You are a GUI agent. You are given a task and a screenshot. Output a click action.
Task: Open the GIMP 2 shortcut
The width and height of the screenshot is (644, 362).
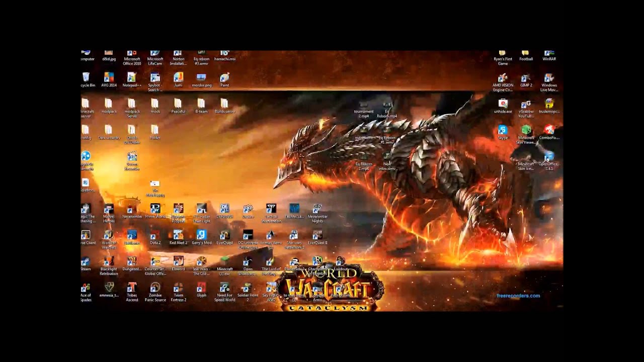[x=526, y=80]
